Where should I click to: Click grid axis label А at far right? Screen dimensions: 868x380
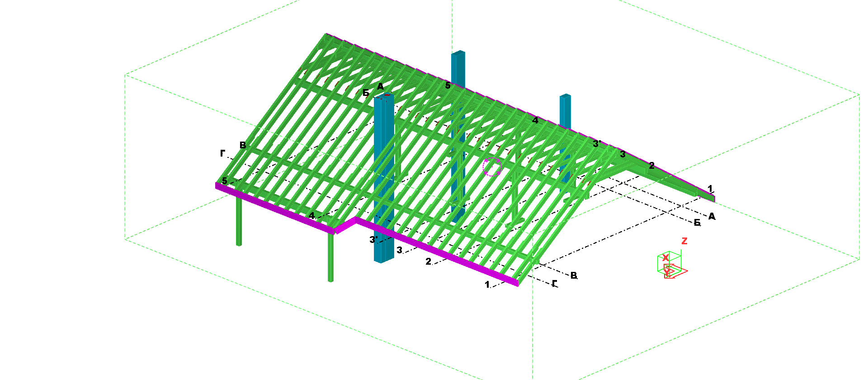pos(712,217)
